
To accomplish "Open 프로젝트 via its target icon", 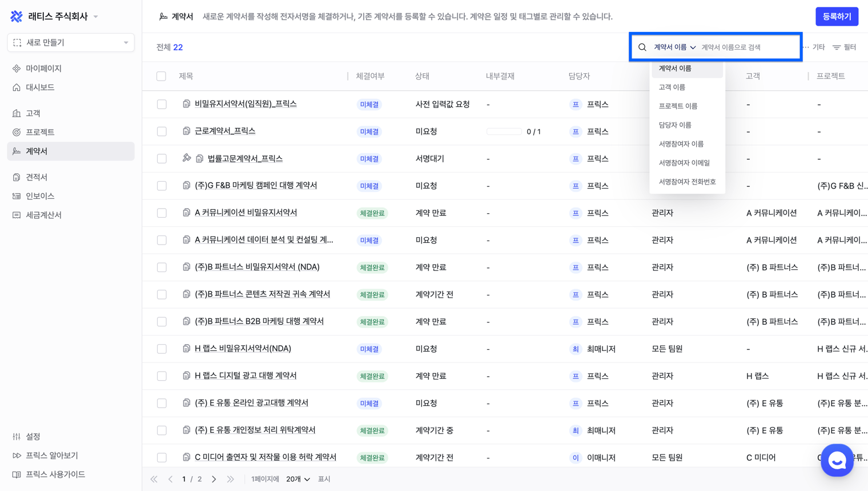I will pos(17,132).
